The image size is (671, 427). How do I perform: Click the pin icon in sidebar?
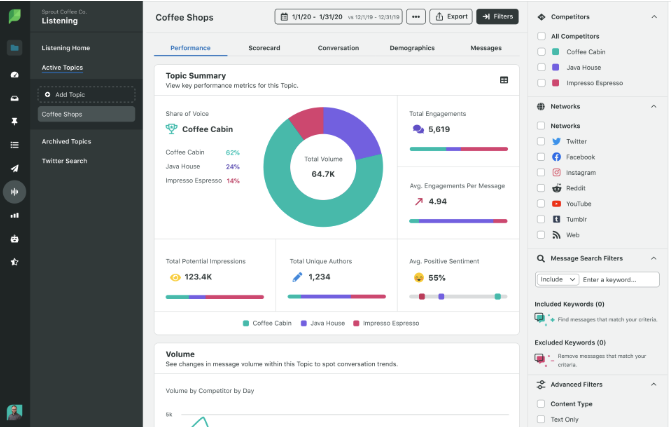click(15, 122)
